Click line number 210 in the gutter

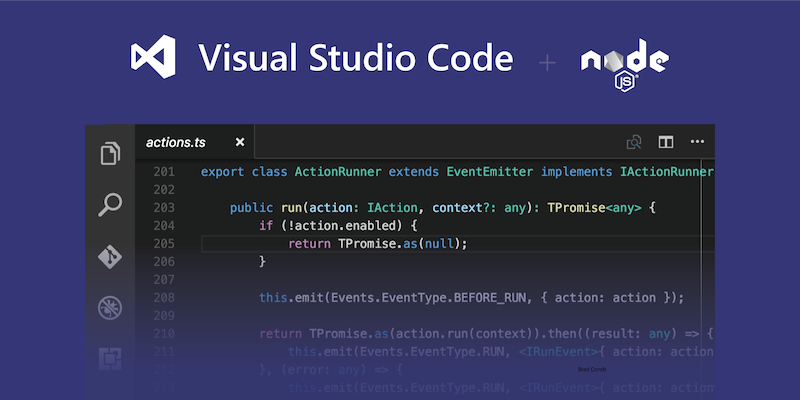coord(164,334)
